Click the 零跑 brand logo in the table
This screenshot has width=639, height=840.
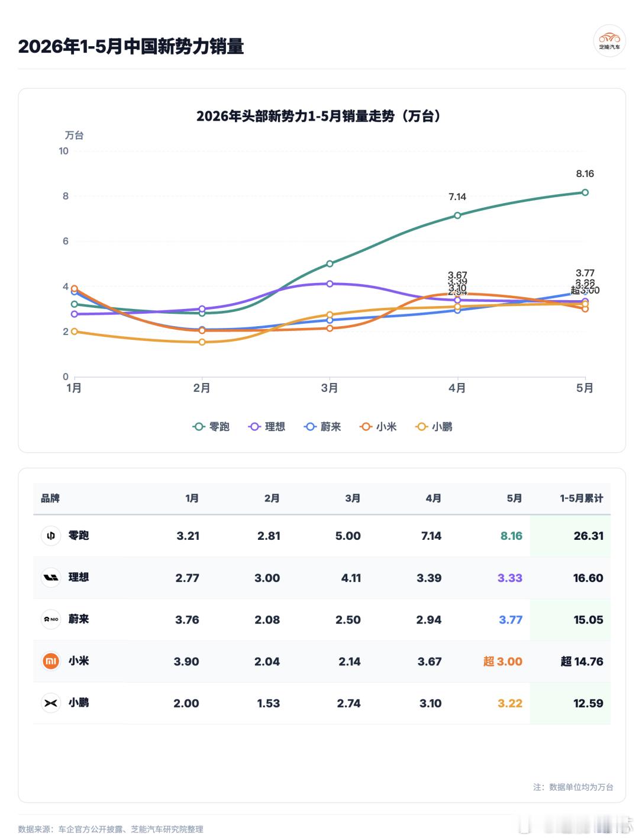tap(51, 536)
